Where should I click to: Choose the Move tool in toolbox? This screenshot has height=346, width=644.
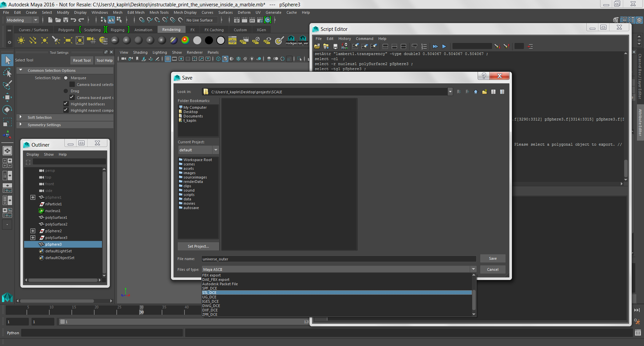point(7,97)
